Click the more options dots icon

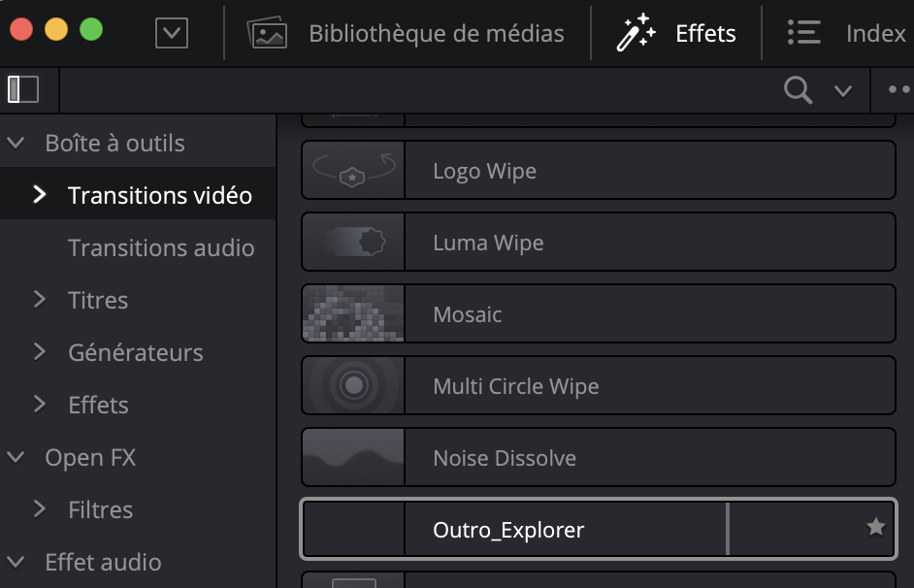(899, 90)
